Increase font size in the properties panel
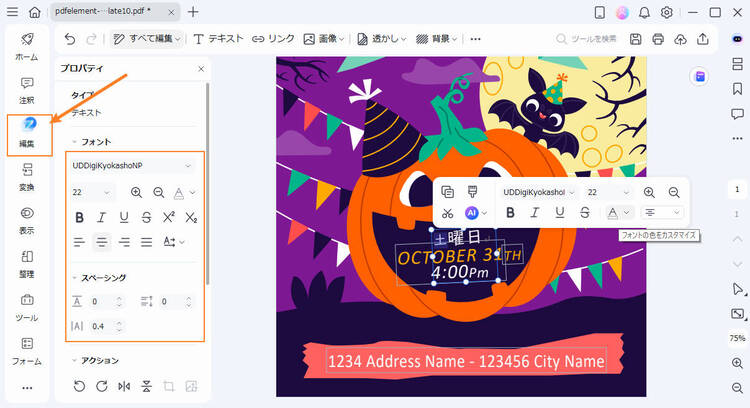This screenshot has width=750, height=408. [136, 192]
